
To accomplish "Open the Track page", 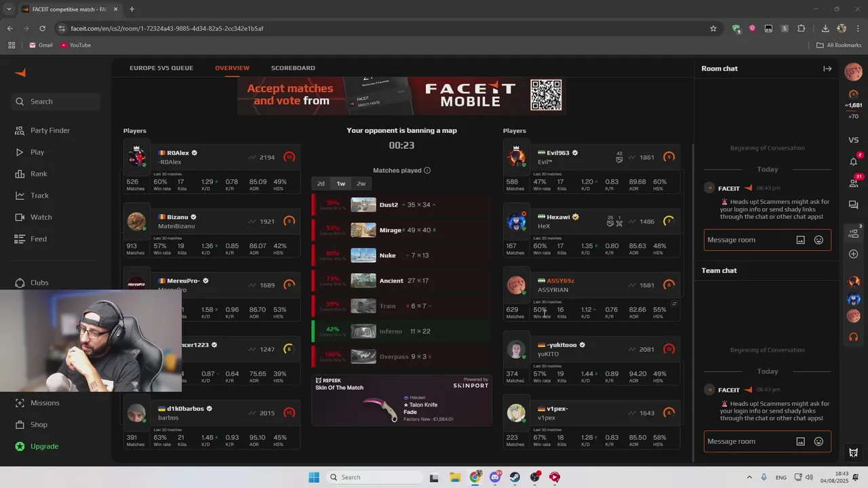I will (x=39, y=195).
